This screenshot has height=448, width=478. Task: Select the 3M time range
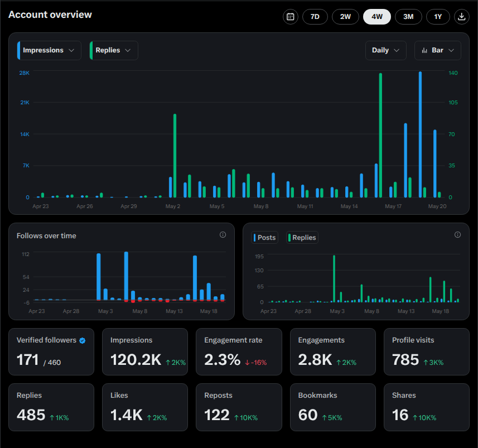point(408,17)
